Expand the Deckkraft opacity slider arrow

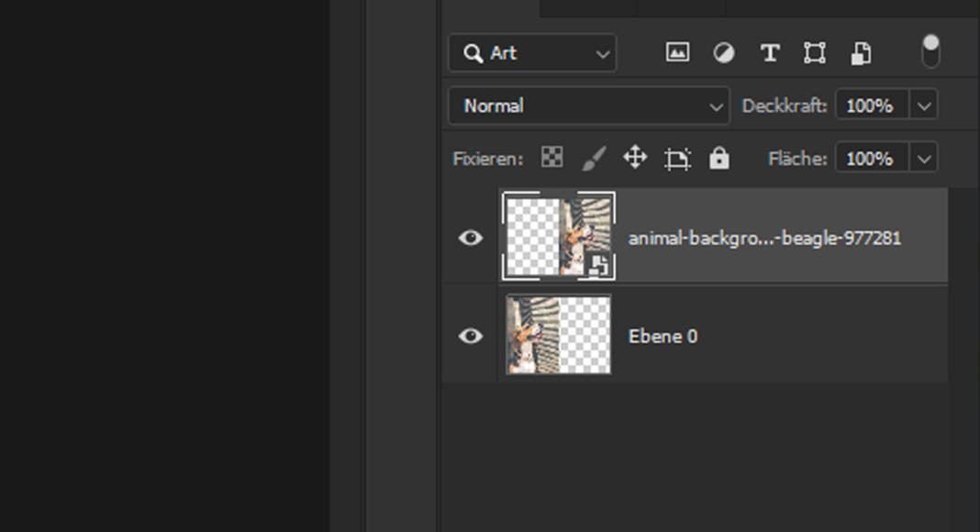(x=924, y=106)
